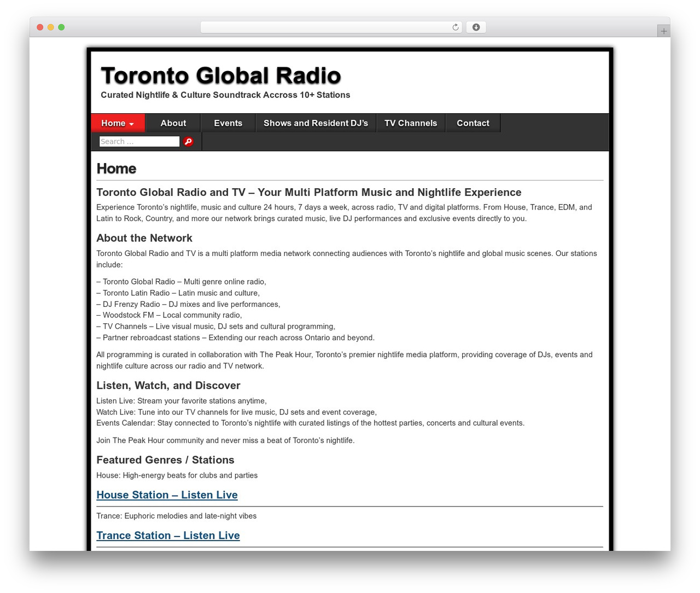
Task: Close the browser window with red button
Action: pos(40,27)
